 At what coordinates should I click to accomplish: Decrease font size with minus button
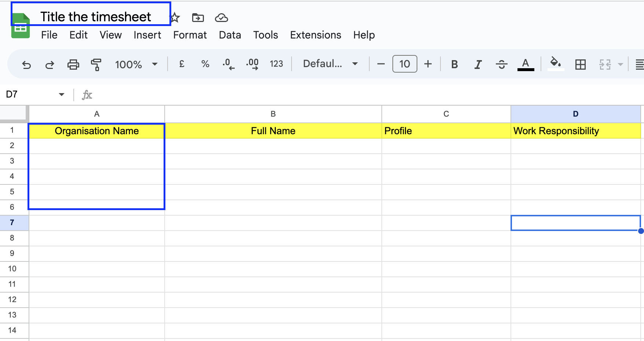[381, 64]
